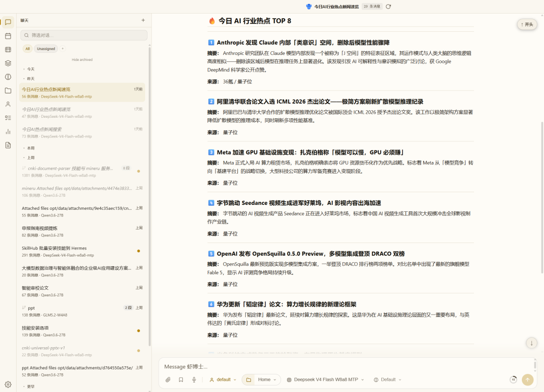Click headline Meta 加速 GPU 基础设施变现
This screenshot has height=392, width=544.
[x=310, y=152]
